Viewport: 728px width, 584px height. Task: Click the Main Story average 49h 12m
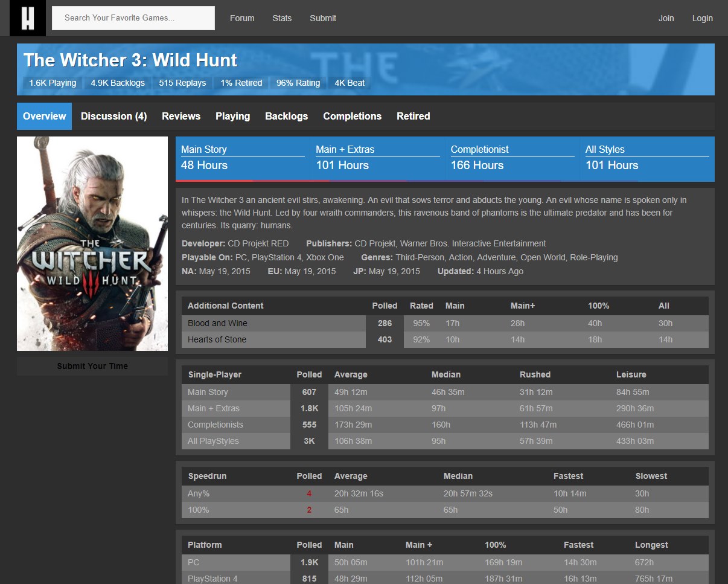[351, 392]
